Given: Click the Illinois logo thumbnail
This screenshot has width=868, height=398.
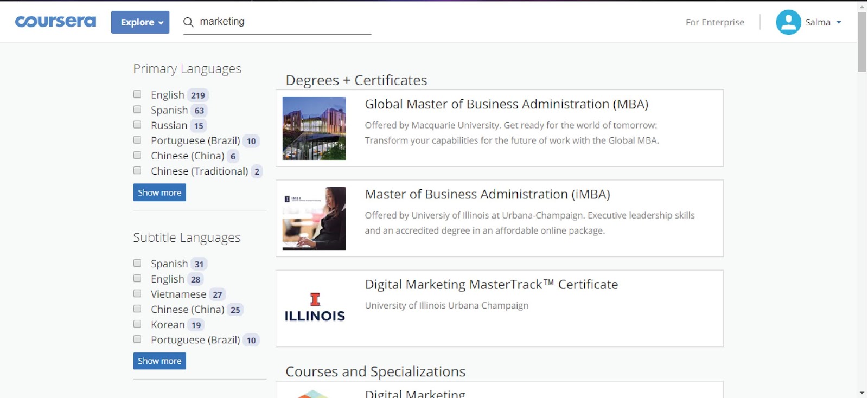Looking at the screenshot, I should 314,308.
